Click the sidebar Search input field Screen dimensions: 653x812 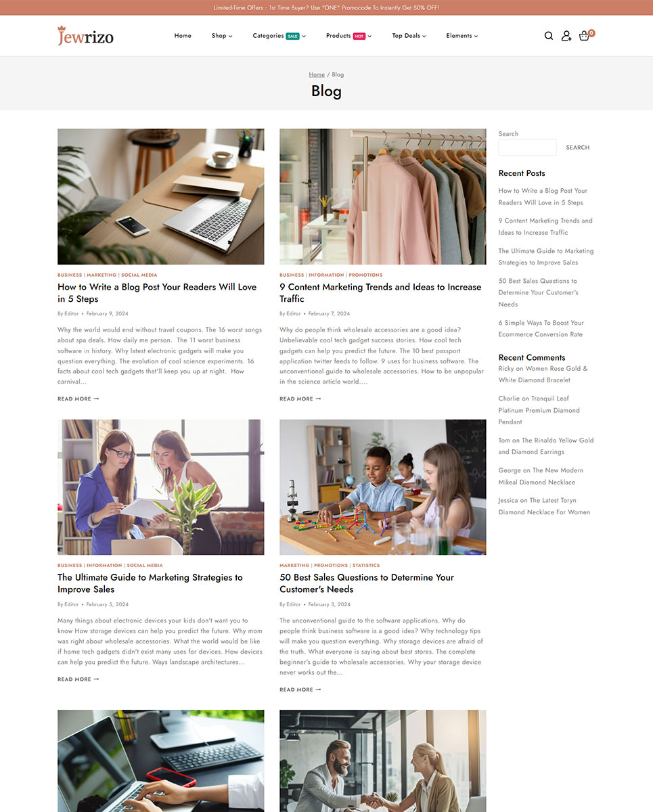click(527, 148)
